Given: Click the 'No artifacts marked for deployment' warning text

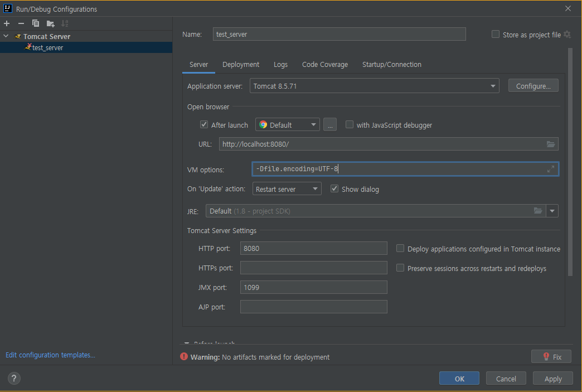Looking at the screenshot, I should (x=276, y=357).
